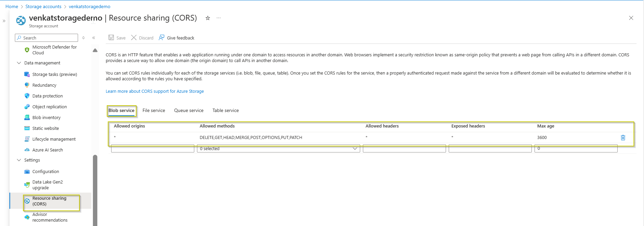Click the allowed methods value DELETE,GET,HEAD,MERGE…

(x=251, y=137)
